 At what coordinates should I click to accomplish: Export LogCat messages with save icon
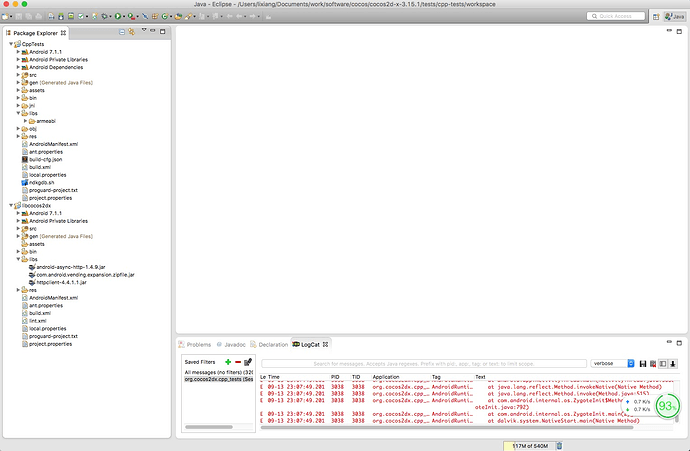pos(643,363)
